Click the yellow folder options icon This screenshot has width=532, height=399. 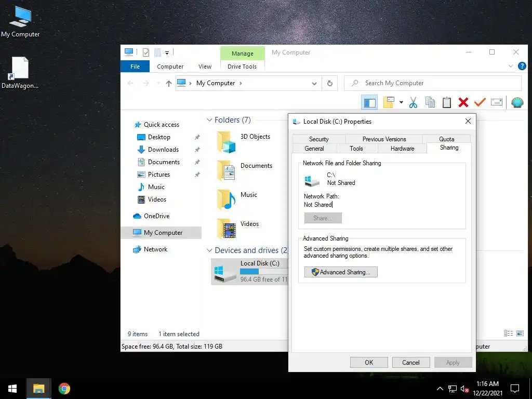click(389, 102)
